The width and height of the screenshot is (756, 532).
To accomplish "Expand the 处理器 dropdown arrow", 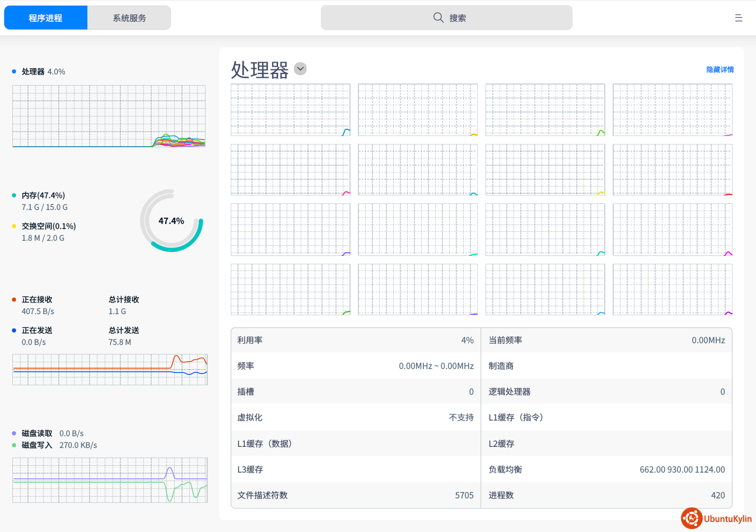I will [301, 69].
